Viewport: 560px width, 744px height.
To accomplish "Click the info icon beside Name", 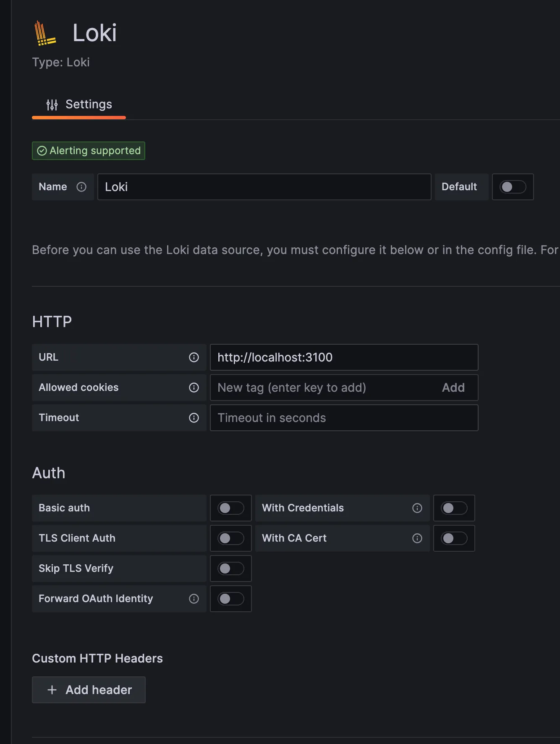I will pyautogui.click(x=81, y=187).
